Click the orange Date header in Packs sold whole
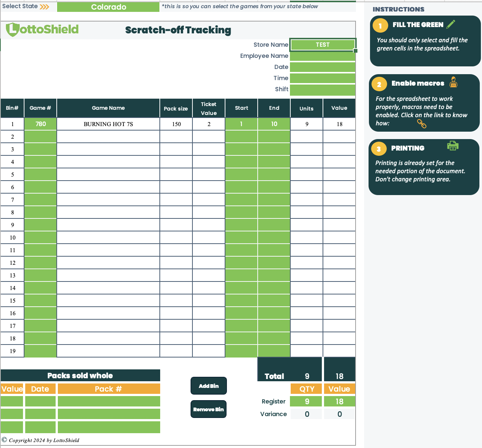 pyautogui.click(x=40, y=389)
